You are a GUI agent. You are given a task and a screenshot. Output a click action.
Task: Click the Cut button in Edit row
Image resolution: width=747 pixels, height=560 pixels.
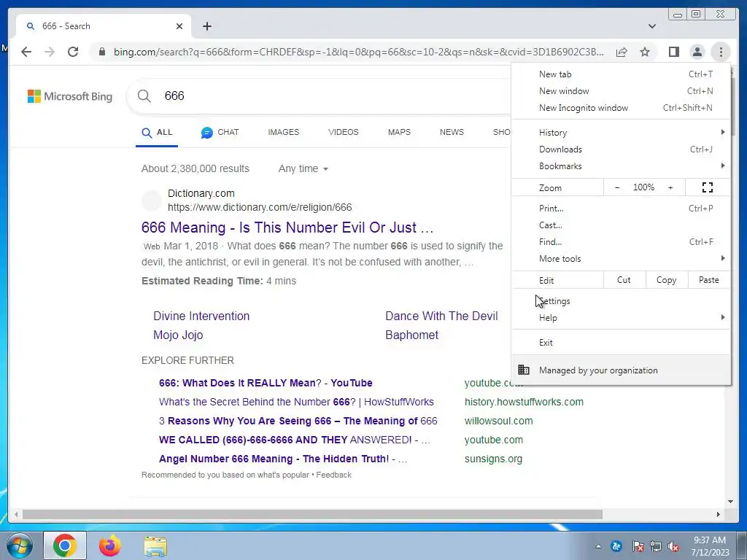pyautogui.click(x=624, y=280)
